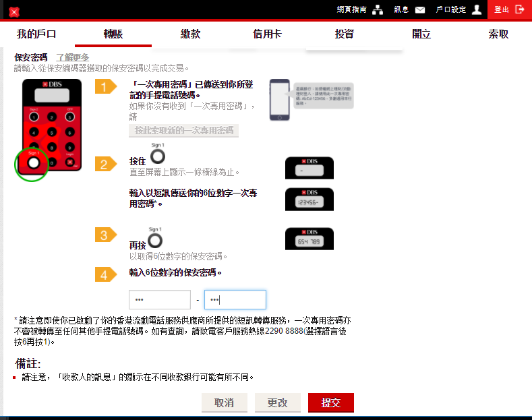This screenshot has height=420, width=532.
Task: Open the 我的戶口 tab
Action: (36, 34)
